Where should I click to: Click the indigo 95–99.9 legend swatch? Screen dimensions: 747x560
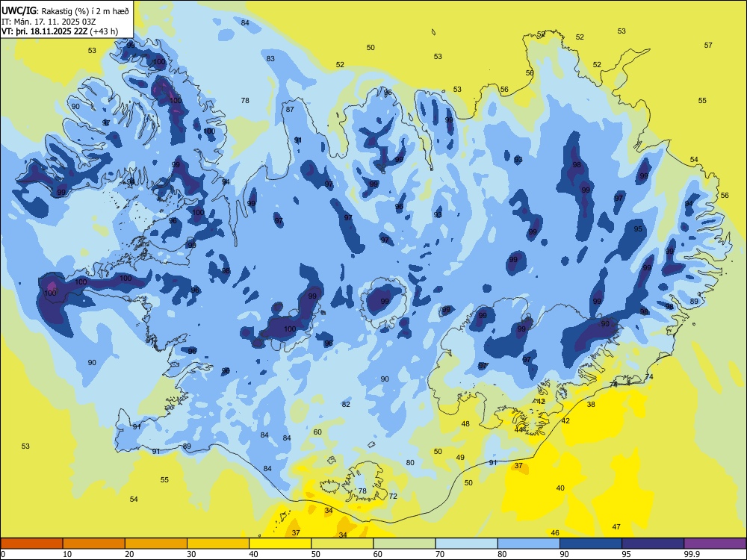coord(653,544)
